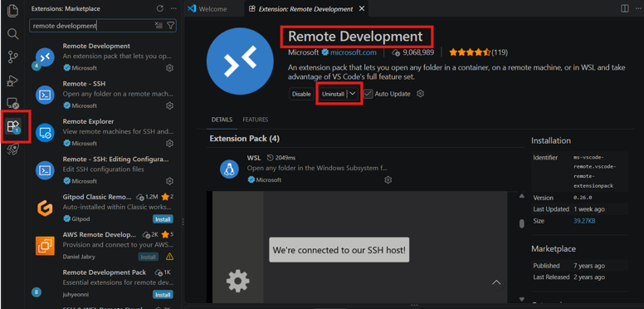
Task: Open the Run and Debug view
Action: pyautogui.click(x=13, y=81)
